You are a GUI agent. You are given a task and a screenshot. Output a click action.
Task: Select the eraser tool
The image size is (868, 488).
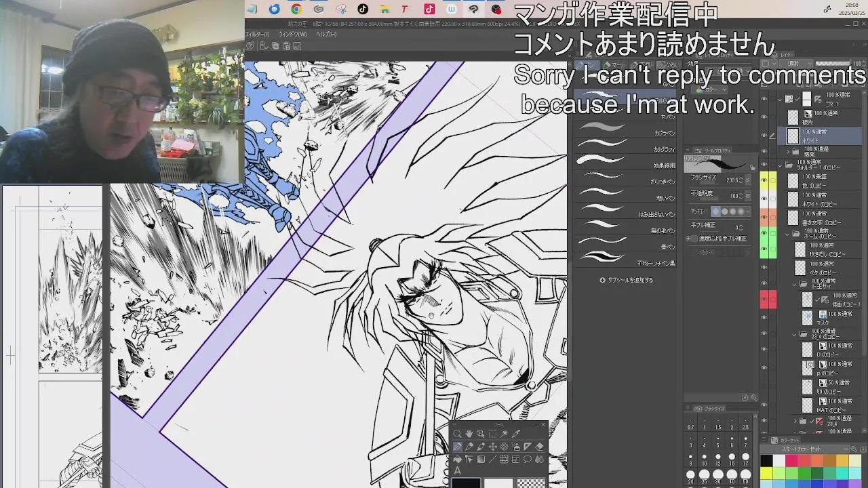[540, 447]
